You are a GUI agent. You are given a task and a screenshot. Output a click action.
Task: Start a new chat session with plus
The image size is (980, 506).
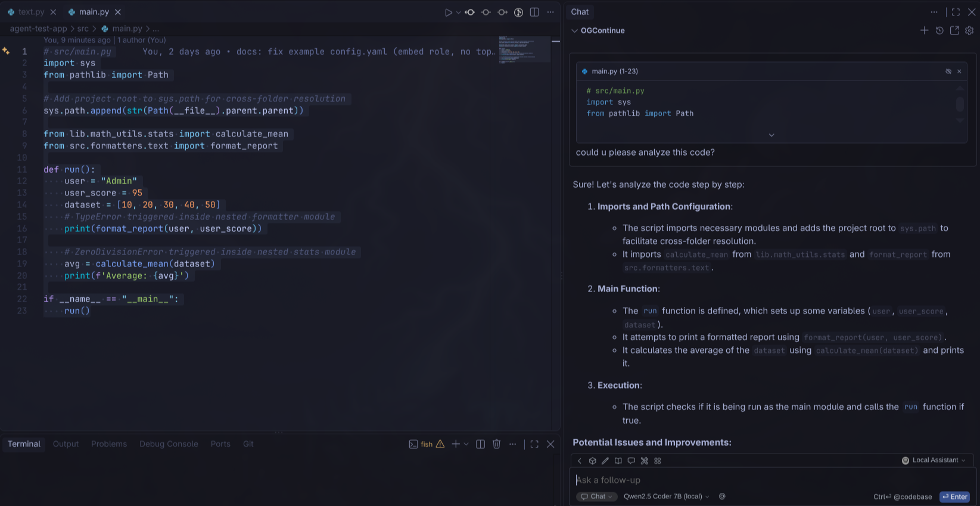pyautogui.click(x=924, y=30)
